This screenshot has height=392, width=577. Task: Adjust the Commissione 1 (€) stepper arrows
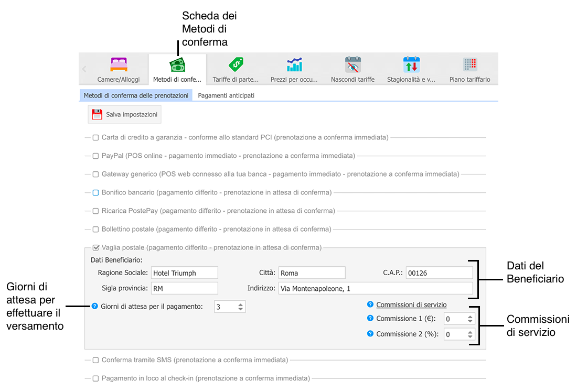click(x=471, y=319)
